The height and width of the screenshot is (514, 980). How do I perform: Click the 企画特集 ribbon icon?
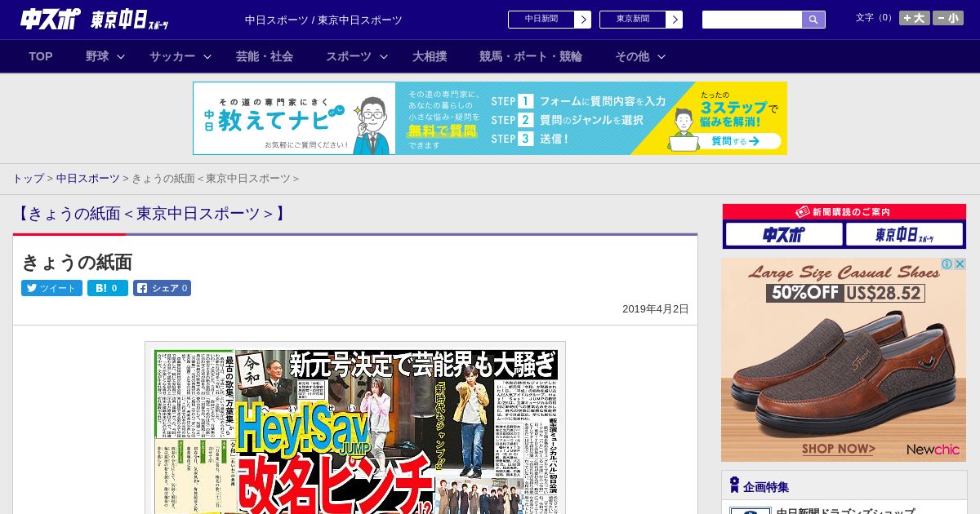click(x=734, y=485)
